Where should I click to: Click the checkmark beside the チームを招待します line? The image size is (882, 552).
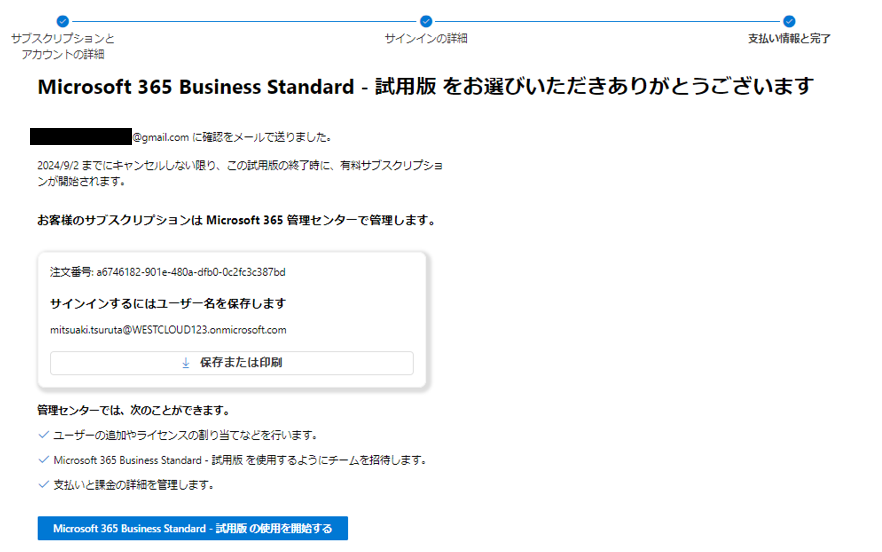click(43, 460)
